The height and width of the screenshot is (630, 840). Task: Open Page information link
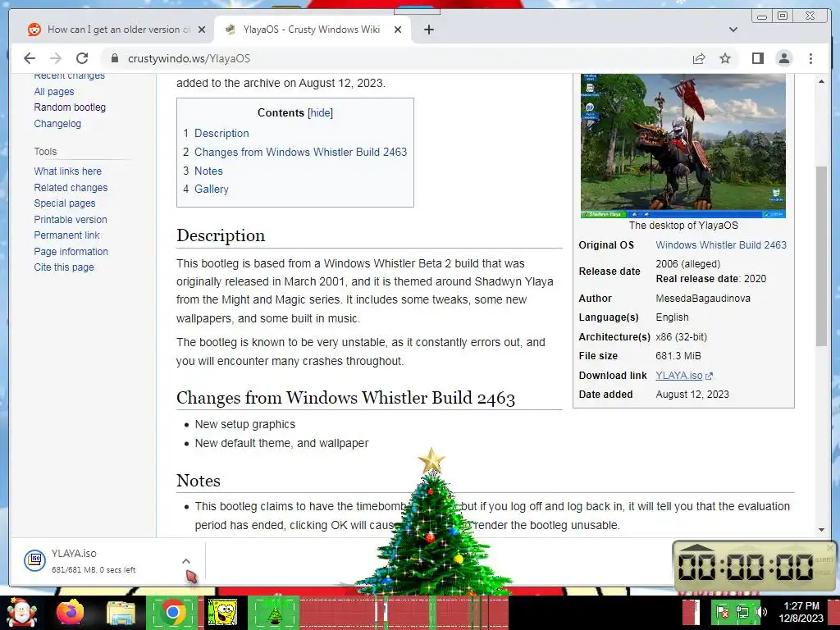(71, 251)
